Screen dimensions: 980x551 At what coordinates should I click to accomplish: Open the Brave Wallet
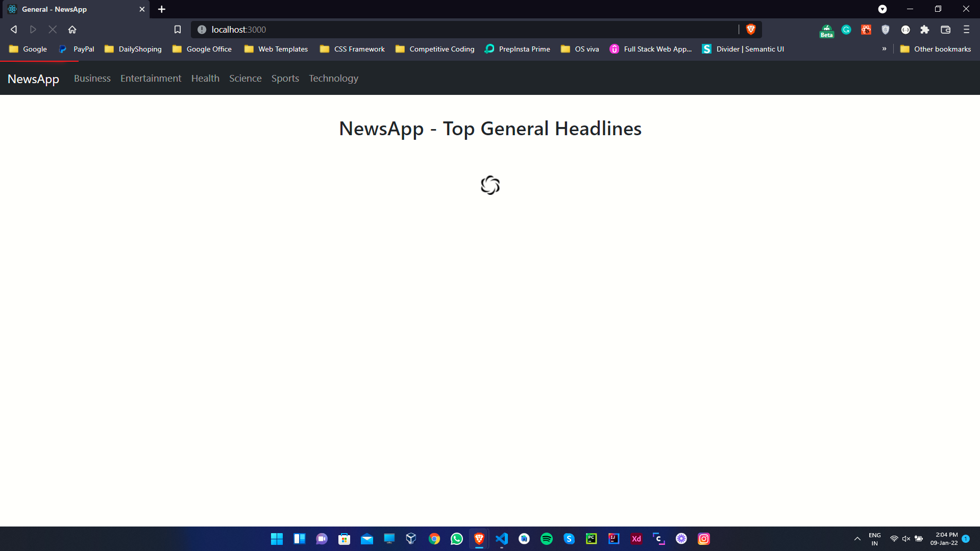coord(945,30)
